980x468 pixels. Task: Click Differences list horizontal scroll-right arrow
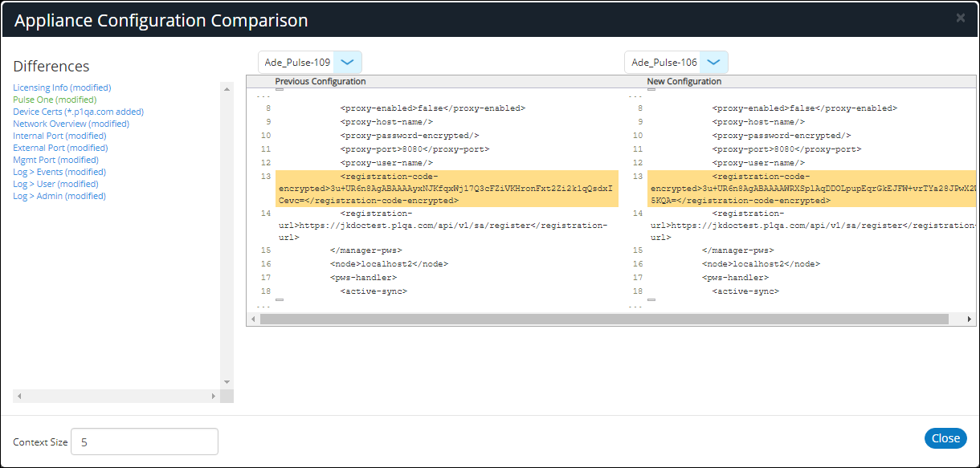coord(214,397)
